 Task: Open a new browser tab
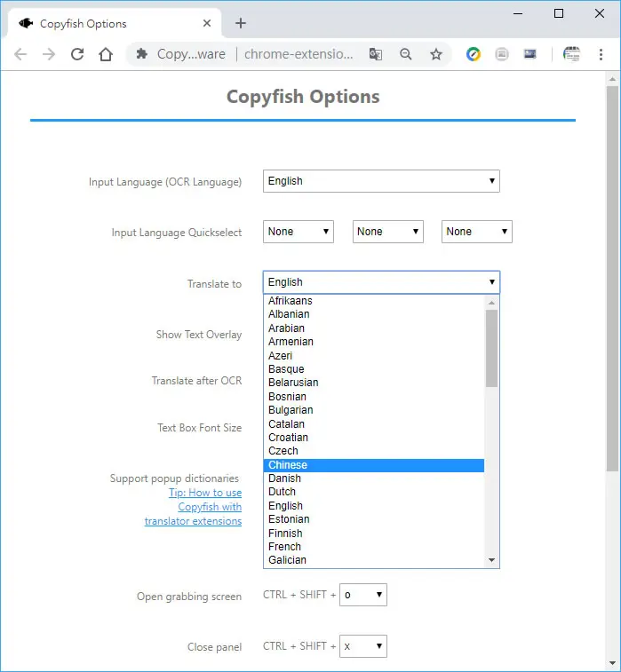(x=241, y=23)
